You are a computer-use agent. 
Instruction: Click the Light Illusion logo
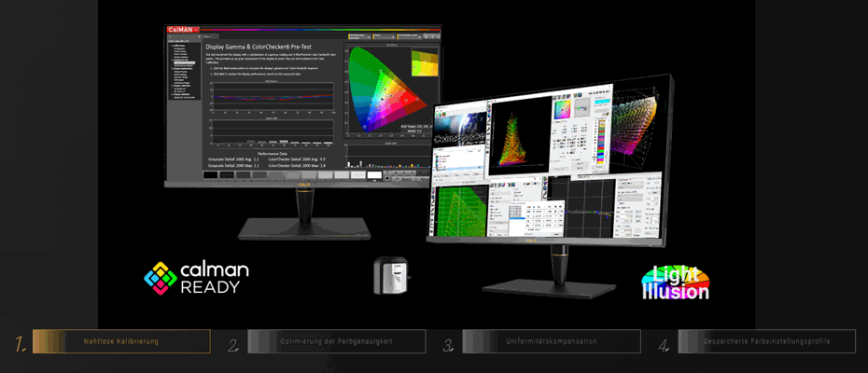coord(675,283)
